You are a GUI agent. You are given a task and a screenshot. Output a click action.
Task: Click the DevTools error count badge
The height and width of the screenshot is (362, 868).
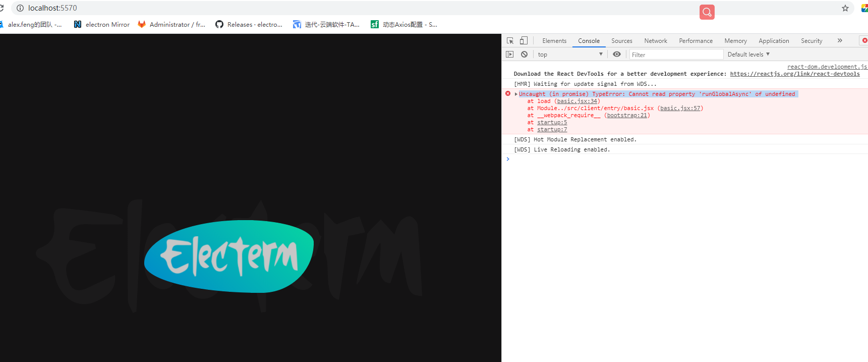point(864,40)
